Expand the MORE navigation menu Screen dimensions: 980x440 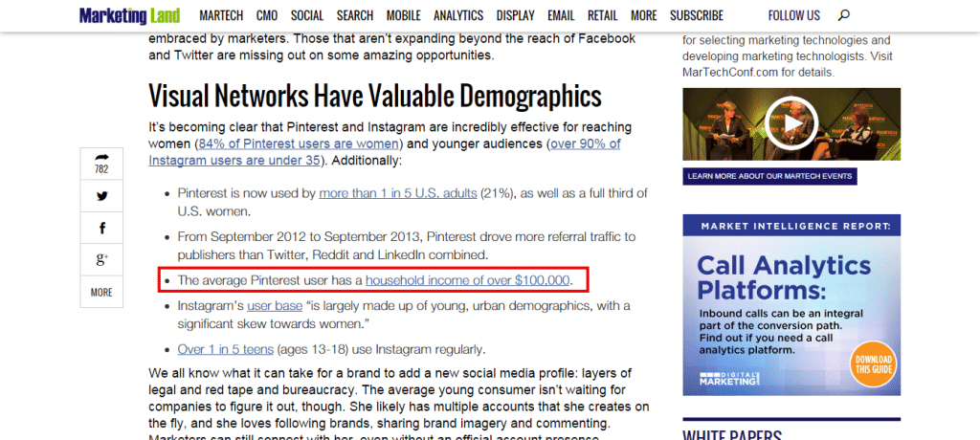644,15
